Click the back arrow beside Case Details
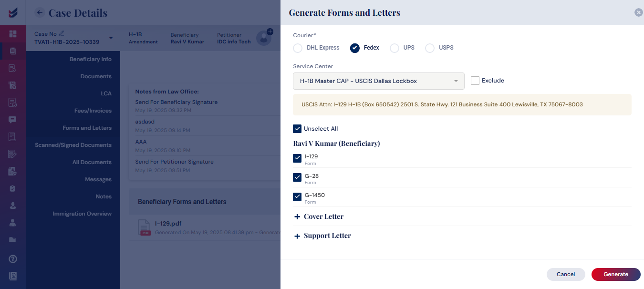Viewport: 644px width, 289px height. point(40,12)
